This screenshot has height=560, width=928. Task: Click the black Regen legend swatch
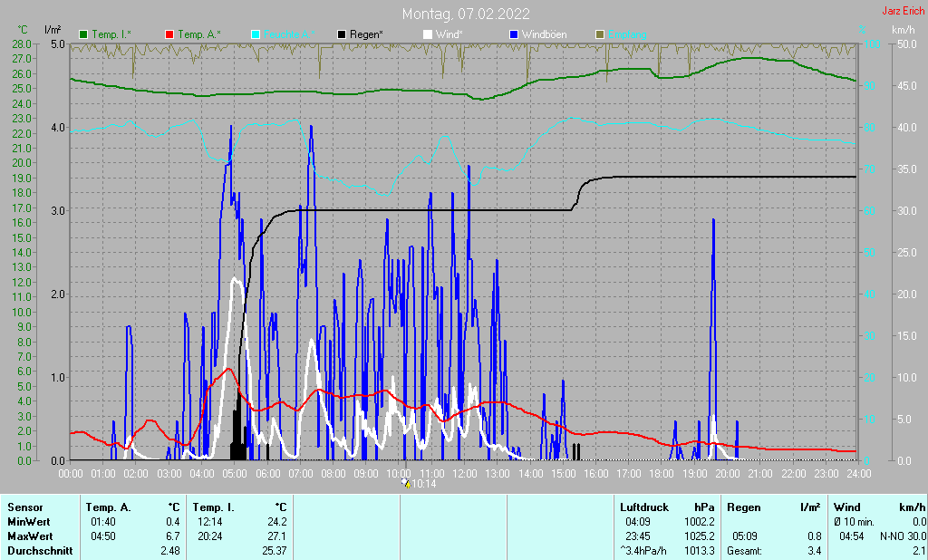pos(342,34)
